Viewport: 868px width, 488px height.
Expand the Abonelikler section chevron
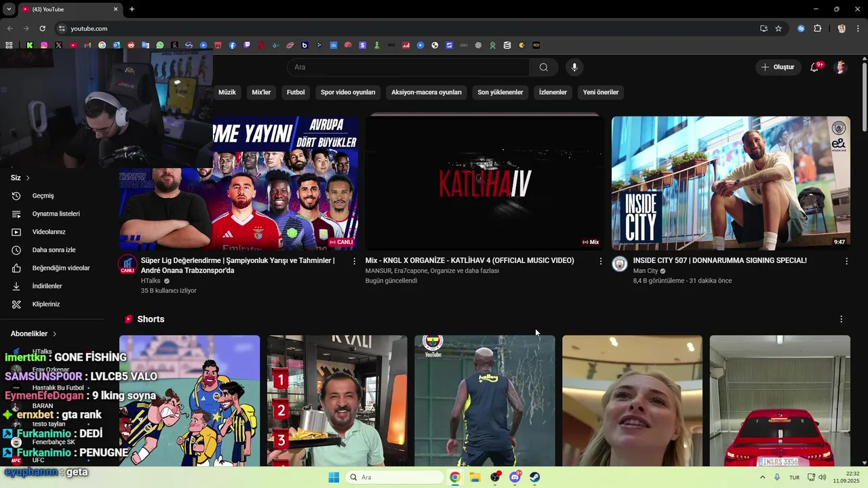coord(54,334)
